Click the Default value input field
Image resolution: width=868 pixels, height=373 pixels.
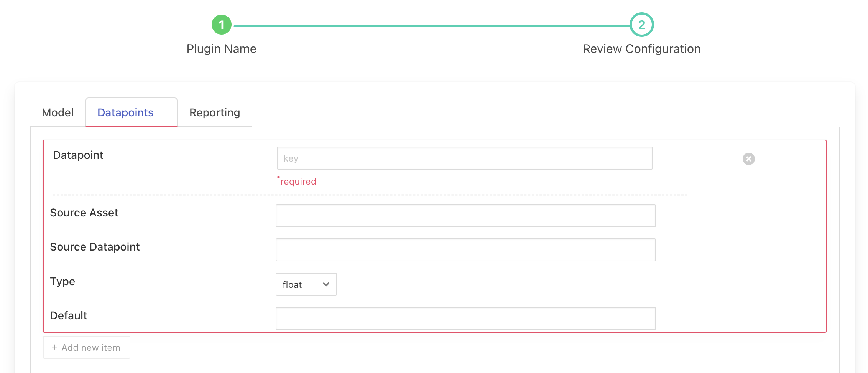(465, 319)
